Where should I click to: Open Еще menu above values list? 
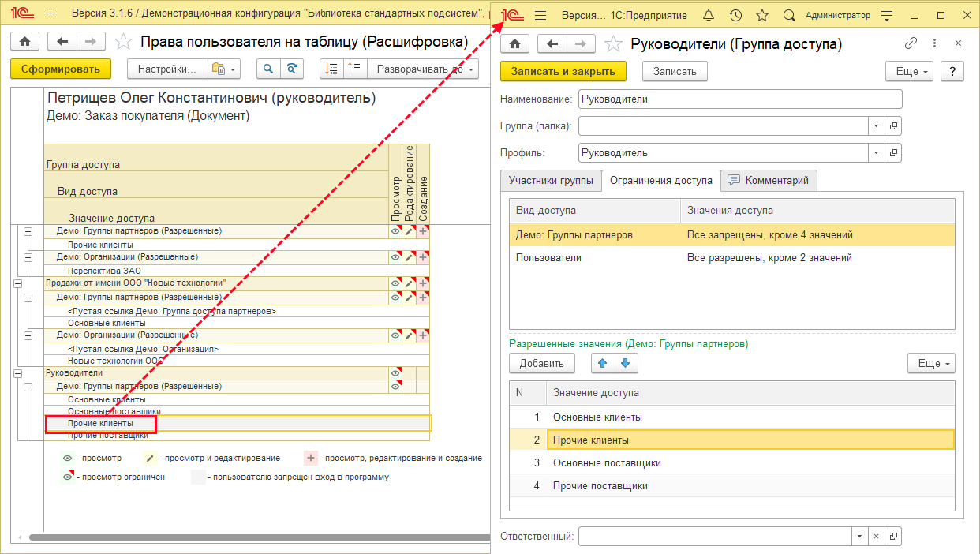(x=931, y=363)
